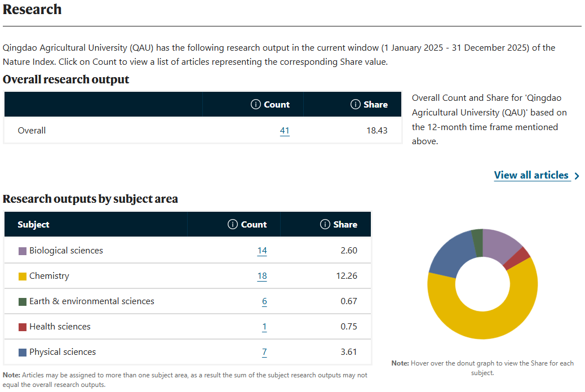This screenshot has height=392, width=585.
Task: Open the View all articles link
Action: click(x=531, y=175)
